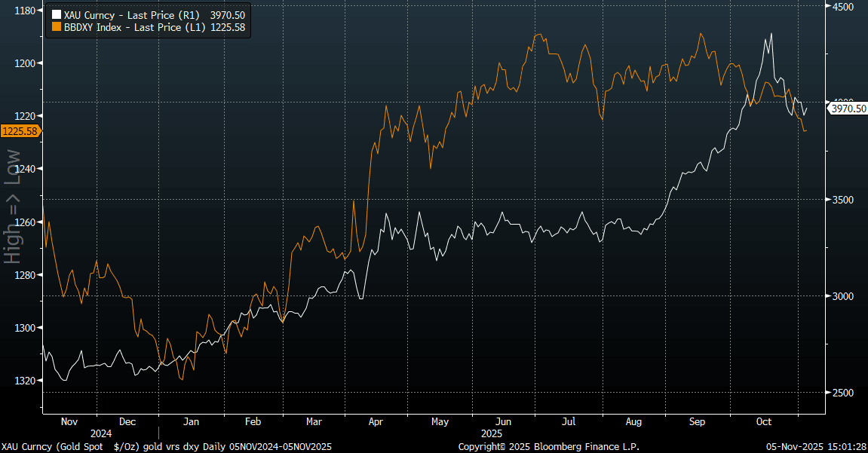The width and height of the screenshot is (868, 453).
Task: Click the orange BBDXY Index legend swatch
Action: [x=56, y=27]
